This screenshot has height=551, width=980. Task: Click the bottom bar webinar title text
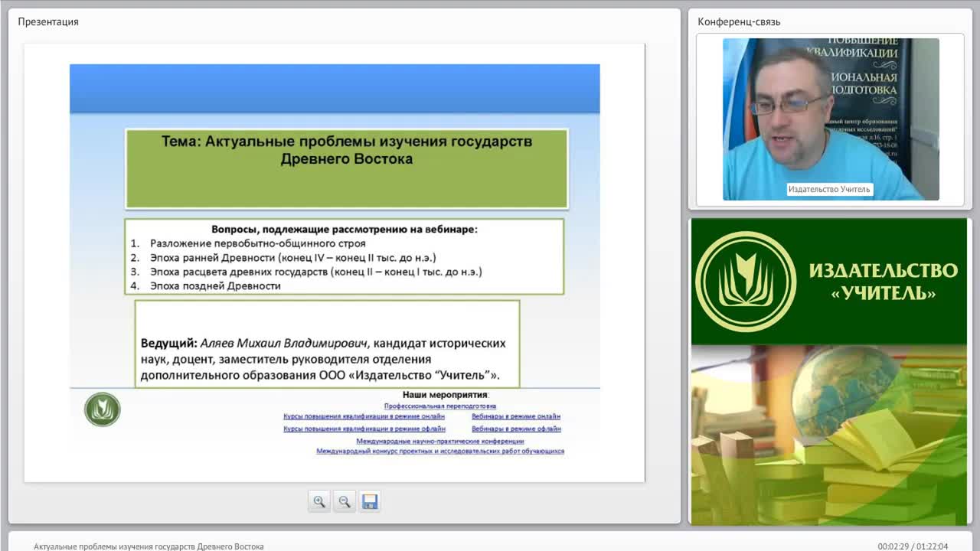pyautogui.click(x=149, y=546)
